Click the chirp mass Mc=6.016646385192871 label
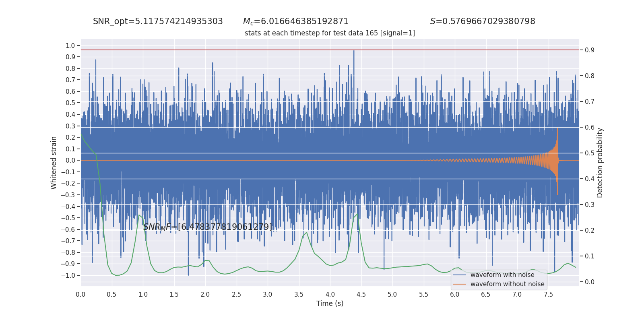 (296, 21)
